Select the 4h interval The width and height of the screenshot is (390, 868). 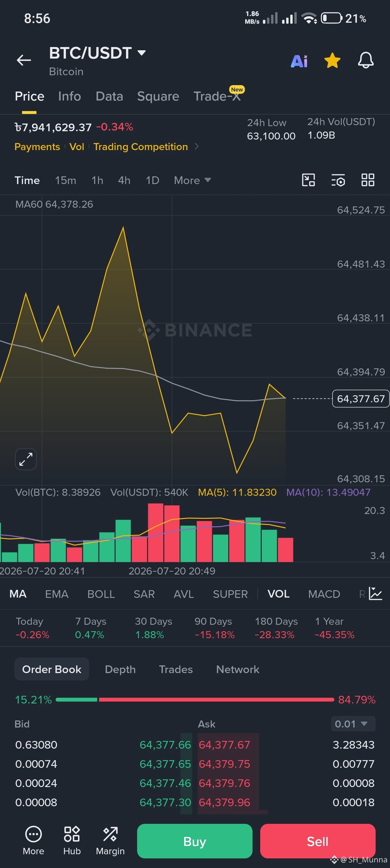pos(124,180)
